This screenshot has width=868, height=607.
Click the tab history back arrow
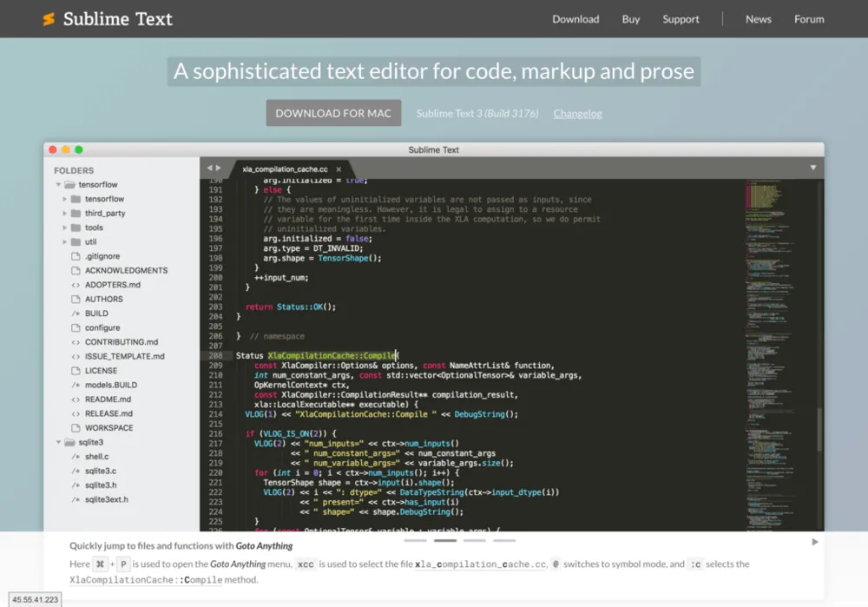pos(209,168)
